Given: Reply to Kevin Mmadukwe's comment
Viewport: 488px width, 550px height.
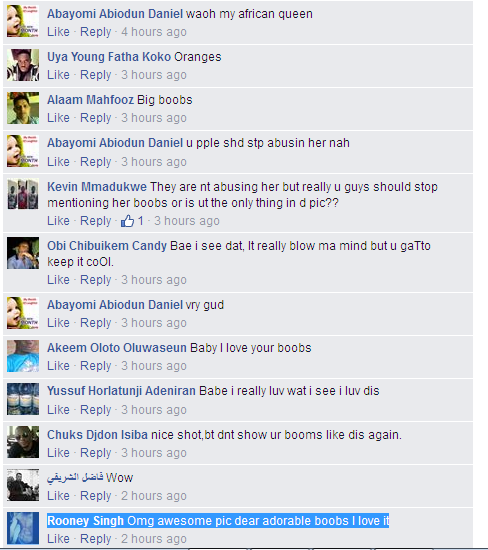Looking at the screenshot, I should [x=95, y=221].
